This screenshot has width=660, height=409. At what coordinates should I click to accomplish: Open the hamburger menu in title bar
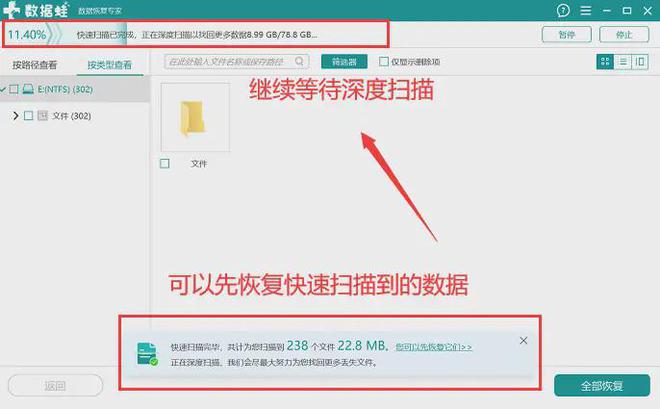pyautogui.click(x=585, y=11)
